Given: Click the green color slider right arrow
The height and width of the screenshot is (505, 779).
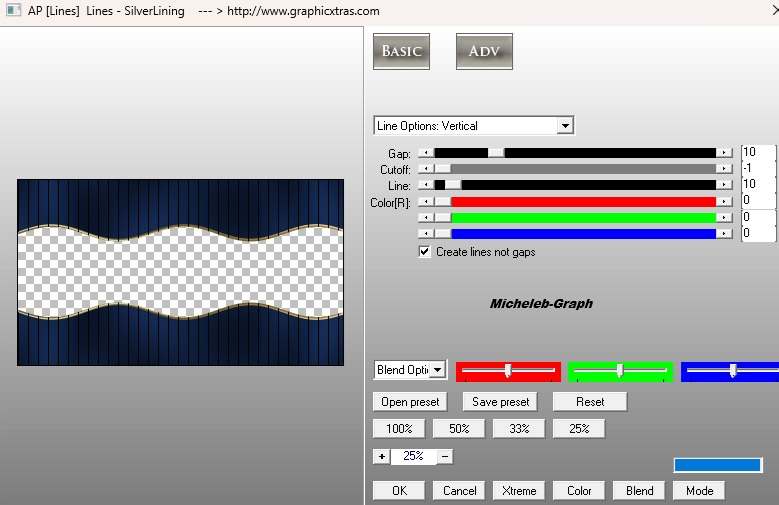Looking at the screenshot, I should pos(724,217).
